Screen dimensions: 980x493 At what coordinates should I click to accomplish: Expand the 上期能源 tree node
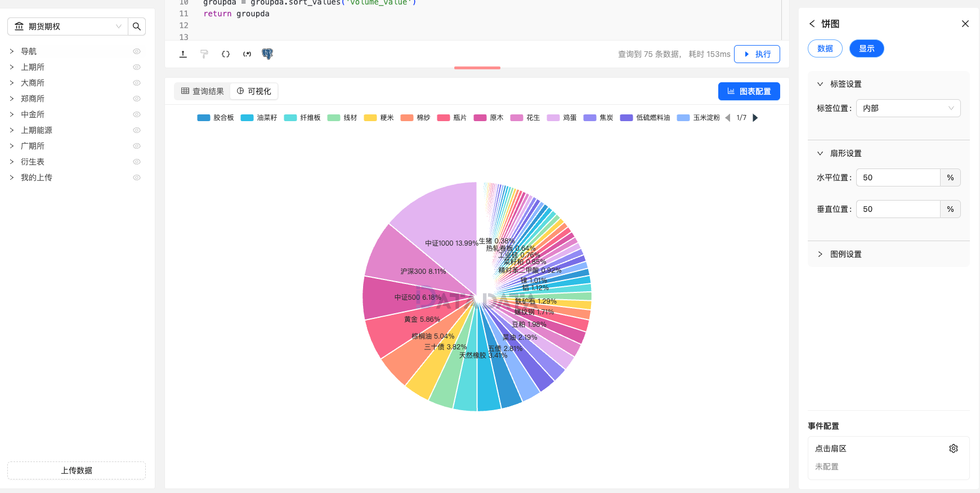12,130
